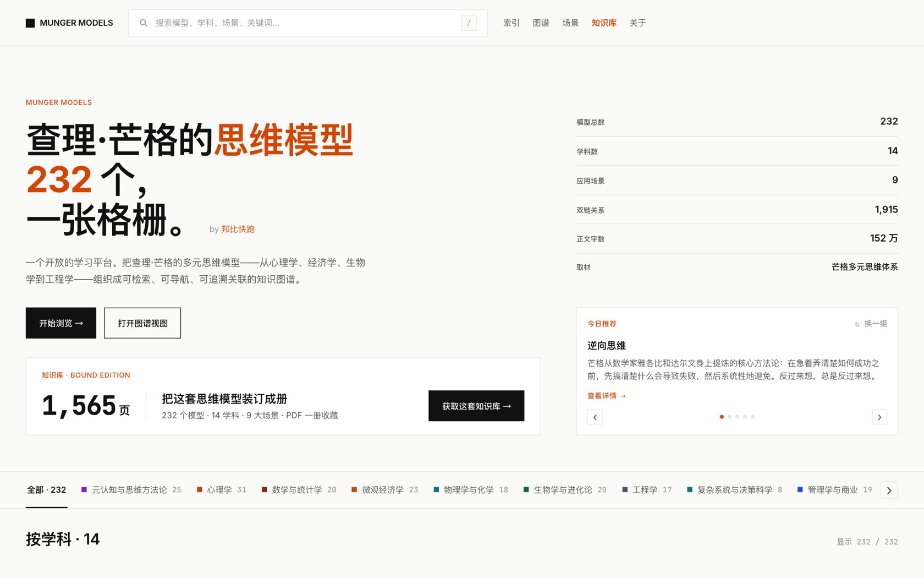Filter by 工程学 tab
Viewport: 924px width, 578px height.
[x=647, y=490]
